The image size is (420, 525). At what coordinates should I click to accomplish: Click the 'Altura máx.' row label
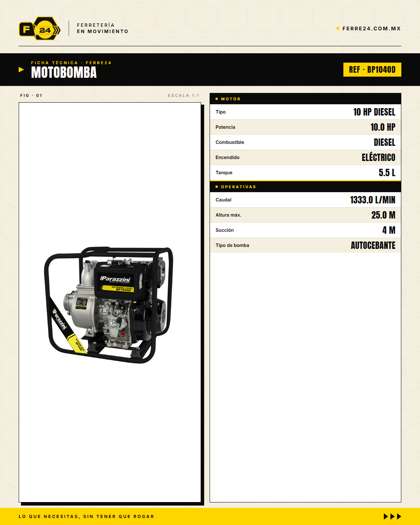pos(228,215)
